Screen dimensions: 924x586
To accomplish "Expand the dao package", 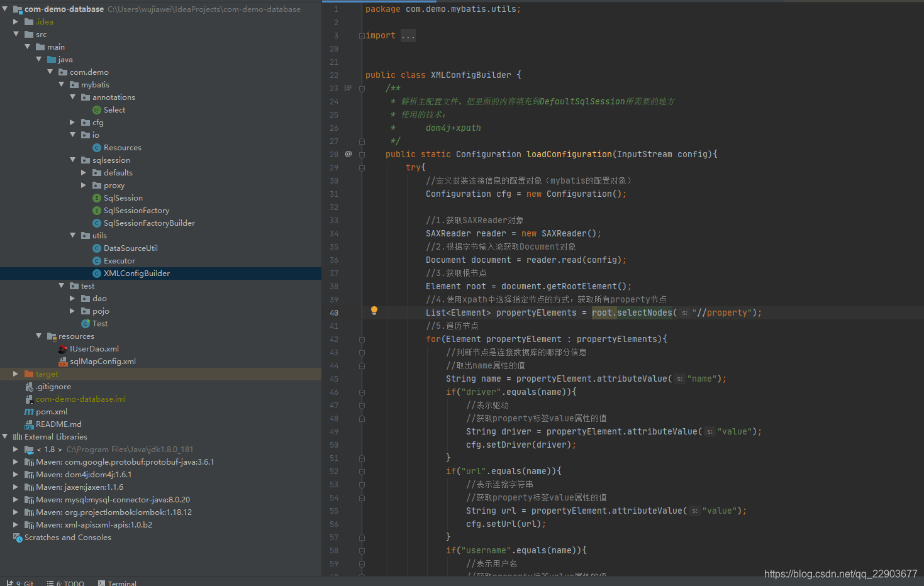I will pos(72,299).
